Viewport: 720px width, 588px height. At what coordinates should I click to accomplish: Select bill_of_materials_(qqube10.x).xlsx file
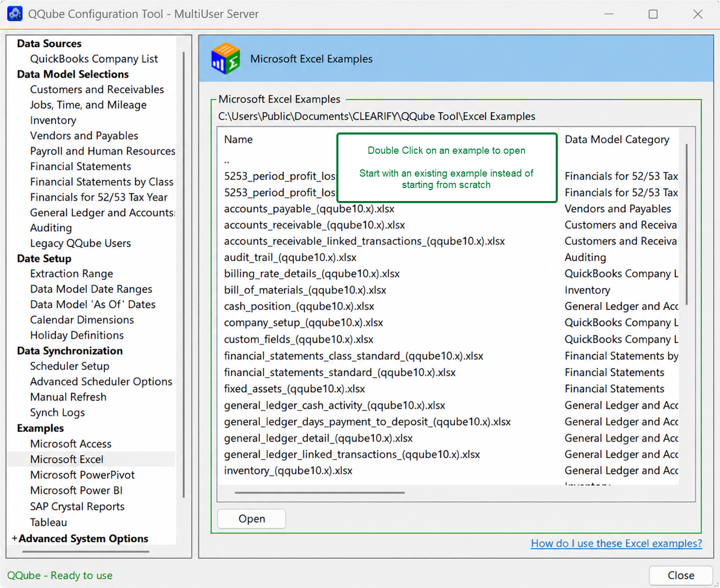(x=305, y=290)
